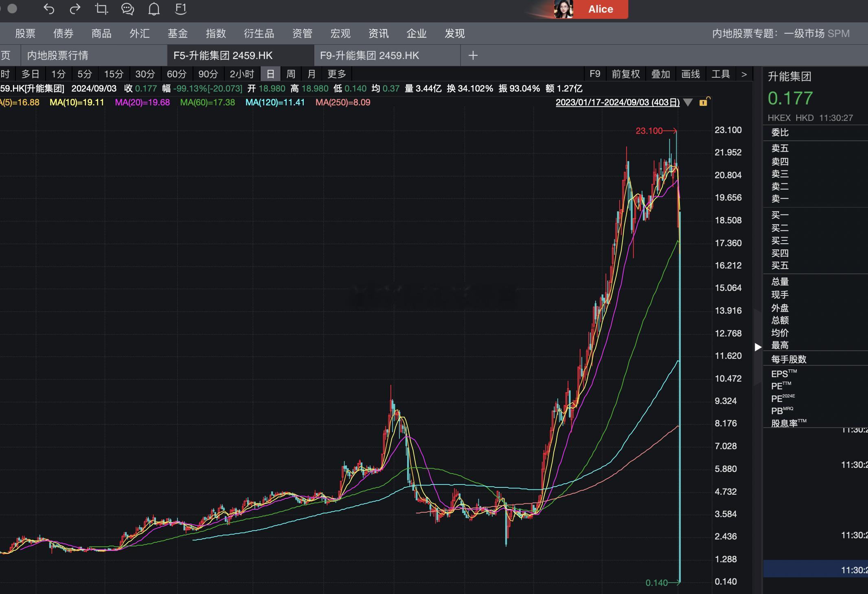Select the 60分 interval

click(177, 74)
